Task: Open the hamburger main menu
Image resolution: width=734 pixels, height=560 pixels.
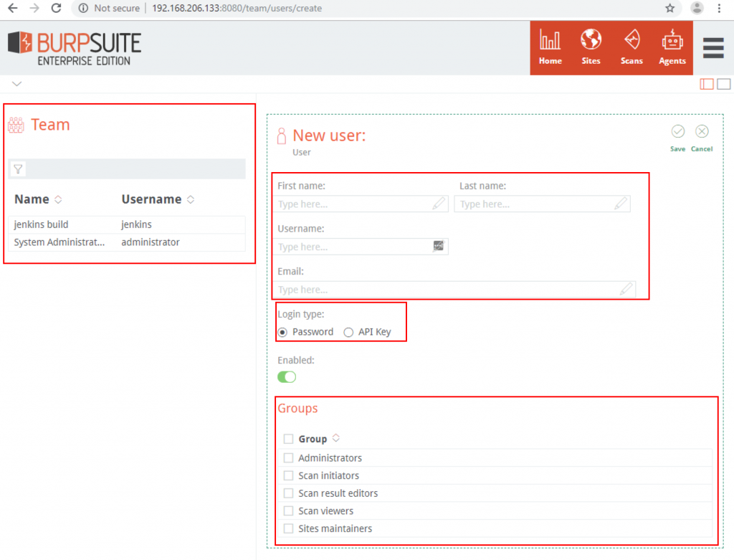Action: (712, 47)
